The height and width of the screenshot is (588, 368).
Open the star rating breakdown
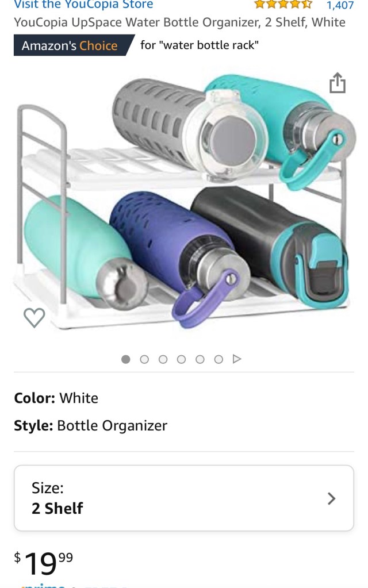[x=283, y=5]
